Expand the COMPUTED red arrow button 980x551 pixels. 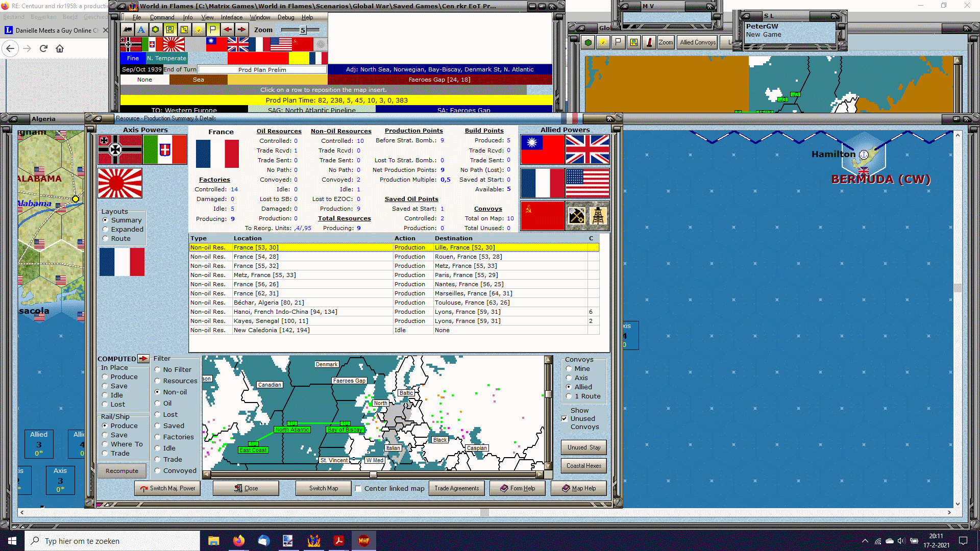pos(143,359)
